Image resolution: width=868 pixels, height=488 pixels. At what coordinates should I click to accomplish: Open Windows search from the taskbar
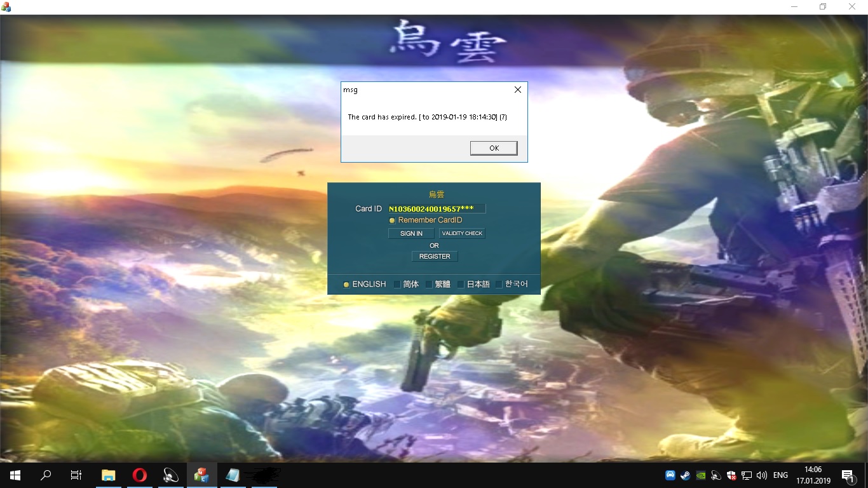[x=46, y=475]
